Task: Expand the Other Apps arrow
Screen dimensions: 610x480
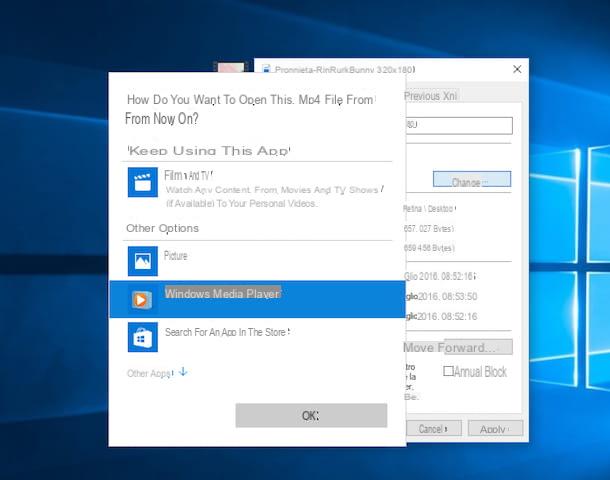Action: [183, 372]
